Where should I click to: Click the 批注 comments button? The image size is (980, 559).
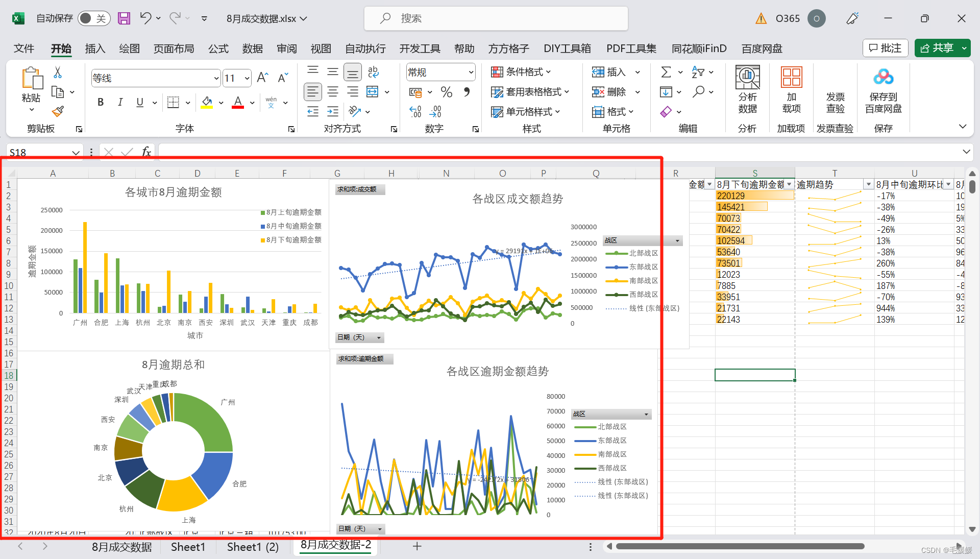tap(886, 48)
